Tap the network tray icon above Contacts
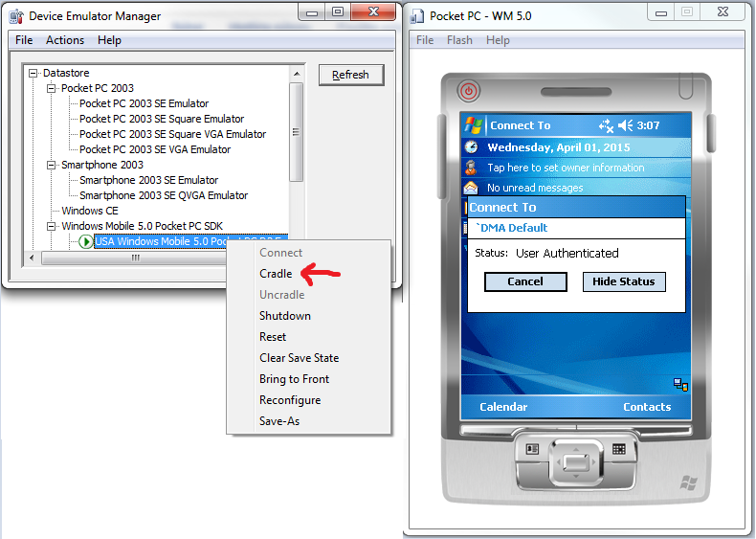Screen dimensions: 756x539 (x=680, y=384)
